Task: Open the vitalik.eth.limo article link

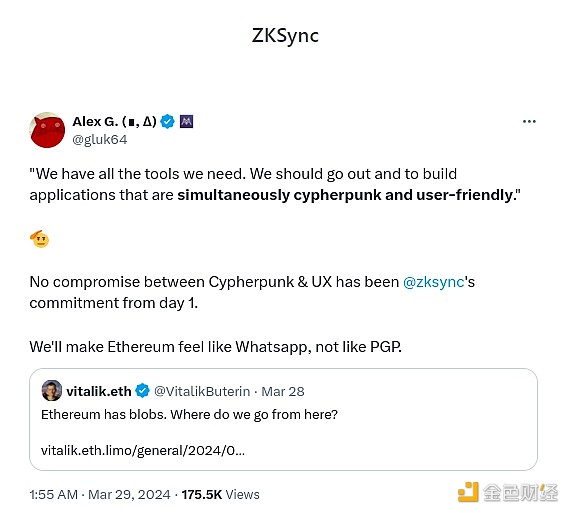Action: click(143, 451)
